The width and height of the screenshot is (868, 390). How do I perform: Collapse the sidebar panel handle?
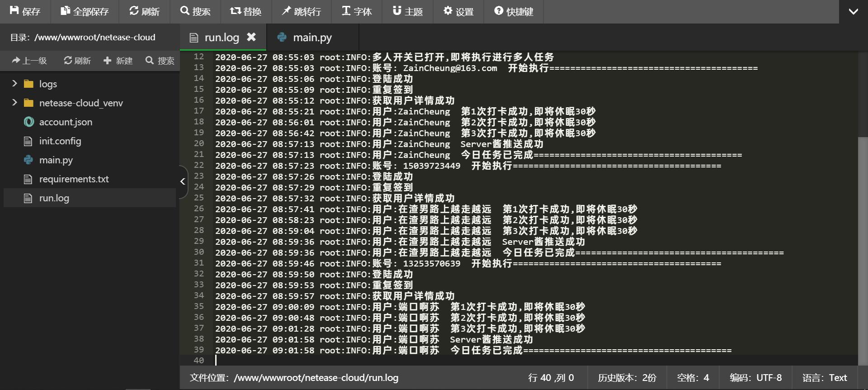(x=183, y=181)
